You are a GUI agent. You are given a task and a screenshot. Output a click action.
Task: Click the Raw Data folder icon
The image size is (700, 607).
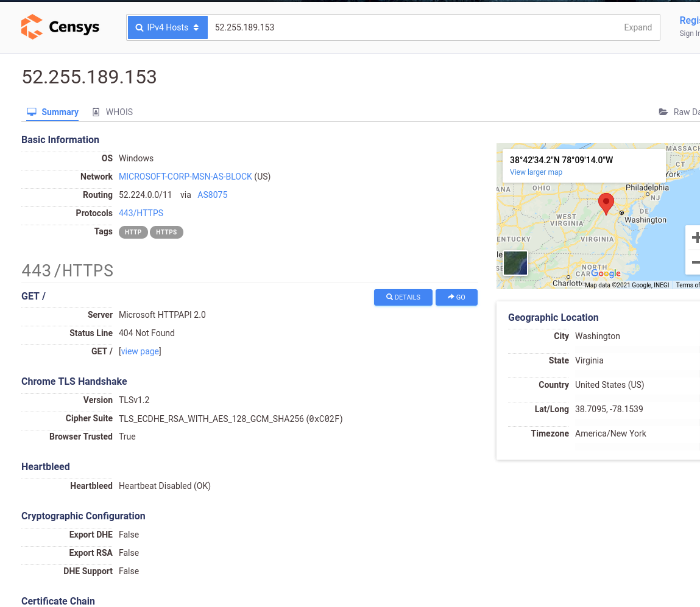click(x=663, y=111)
